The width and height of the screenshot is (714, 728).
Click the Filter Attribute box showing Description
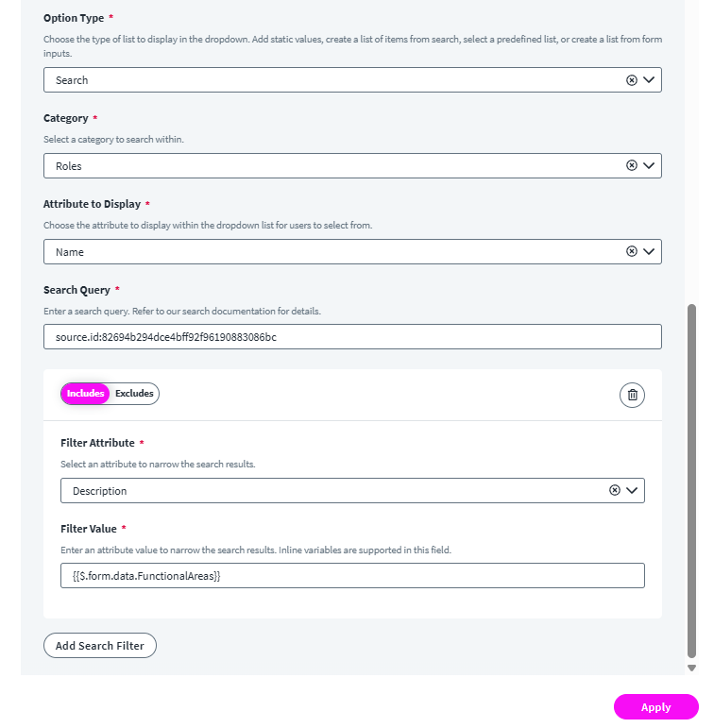tap(331, 491)
